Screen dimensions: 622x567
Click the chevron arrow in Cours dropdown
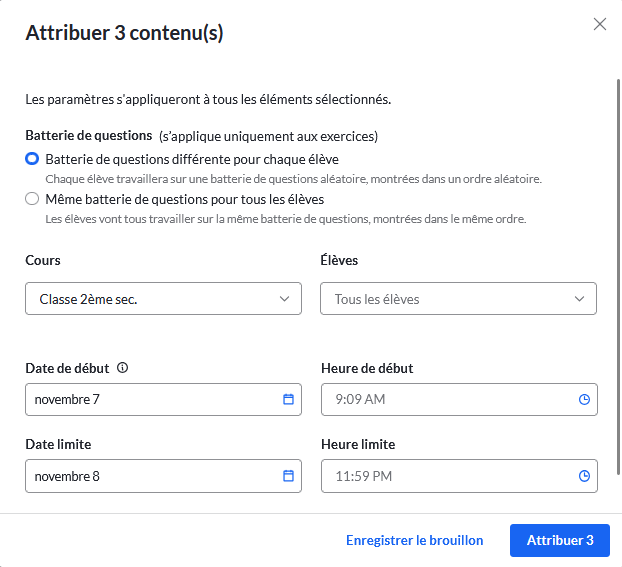click(284, 299)
